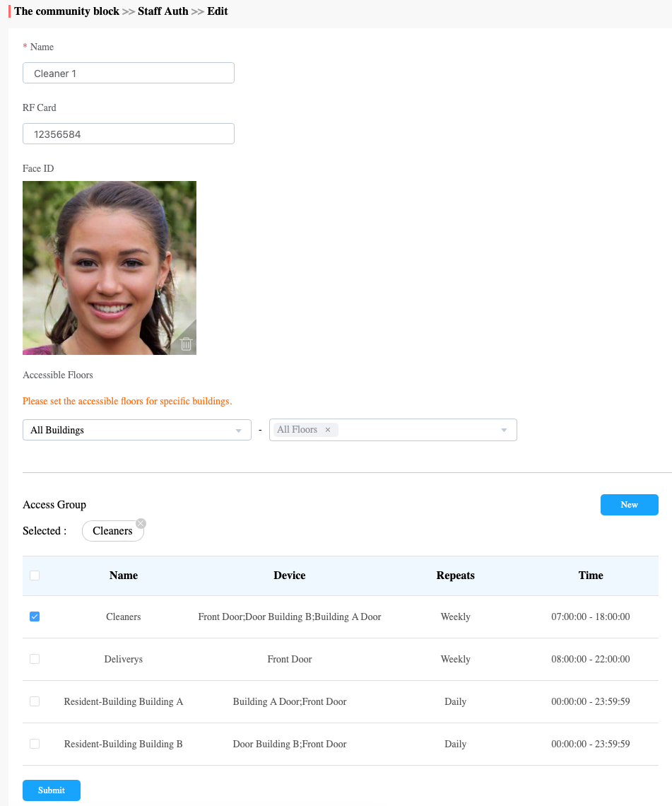This screenshot has height=806, width=672.
Task: Uncheck the Cleaners access group checkbox
Action: pyautogui.click(x=35, y=616)
